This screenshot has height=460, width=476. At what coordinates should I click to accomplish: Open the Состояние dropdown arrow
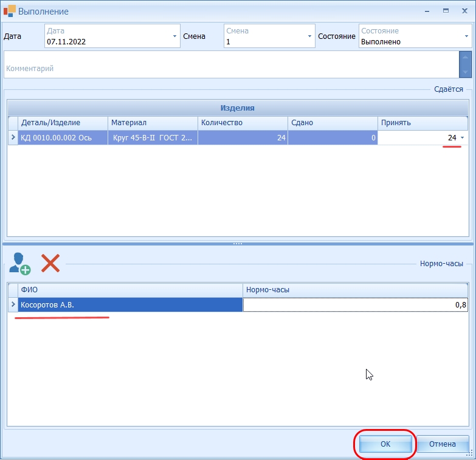tap(466, 36)
